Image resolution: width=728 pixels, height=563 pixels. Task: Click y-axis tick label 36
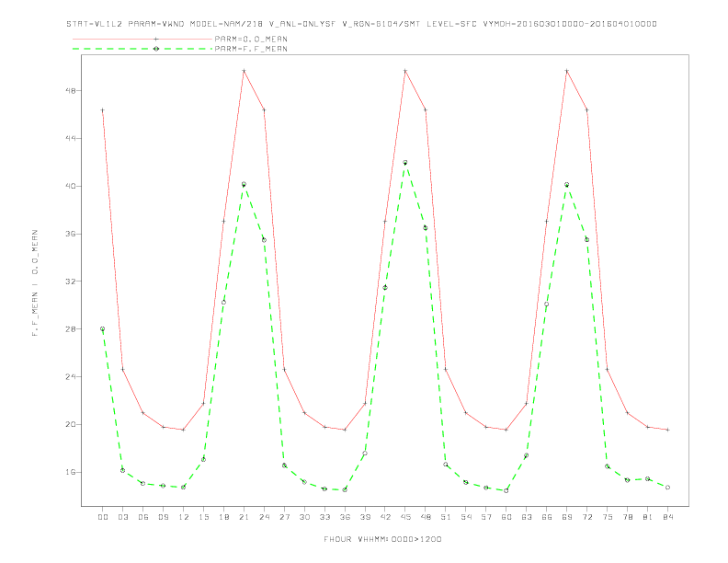click(71, 234)
